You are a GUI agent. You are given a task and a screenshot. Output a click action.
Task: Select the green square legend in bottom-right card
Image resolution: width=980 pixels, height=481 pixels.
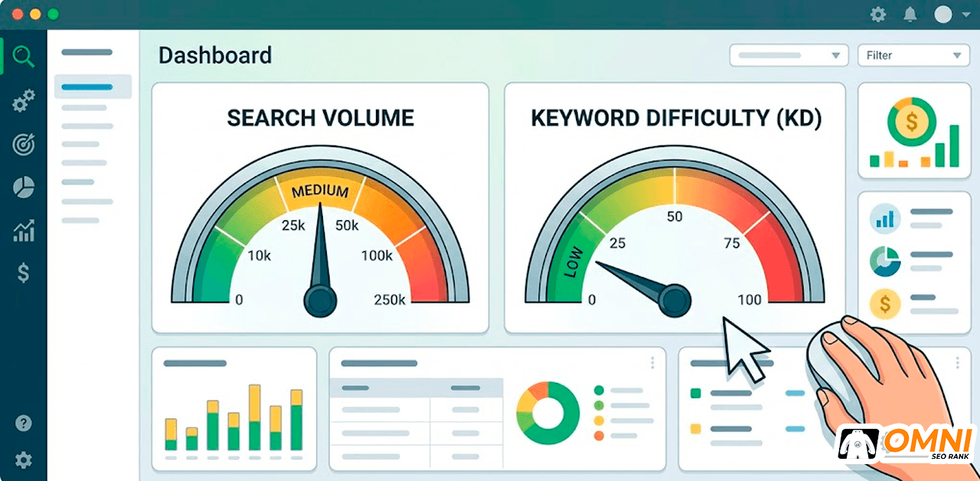696,393
